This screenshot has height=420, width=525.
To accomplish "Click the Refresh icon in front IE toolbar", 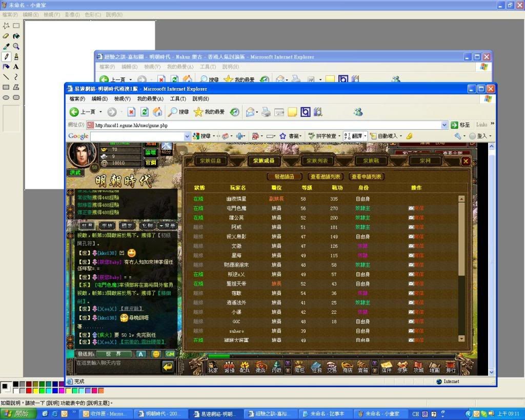I will (144, 112).
